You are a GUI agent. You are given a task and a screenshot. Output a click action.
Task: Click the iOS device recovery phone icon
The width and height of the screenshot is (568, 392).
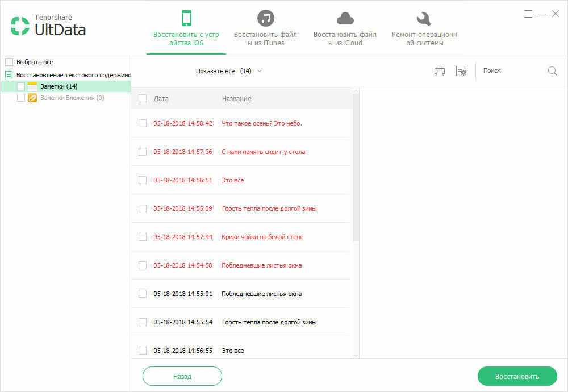tap(186, 18)
